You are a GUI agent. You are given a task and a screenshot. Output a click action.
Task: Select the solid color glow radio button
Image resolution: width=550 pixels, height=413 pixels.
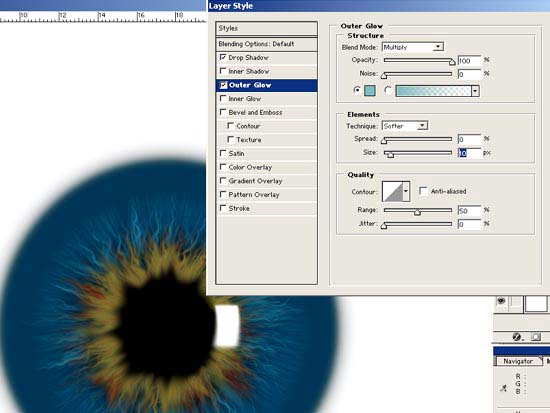pos(357,90)
